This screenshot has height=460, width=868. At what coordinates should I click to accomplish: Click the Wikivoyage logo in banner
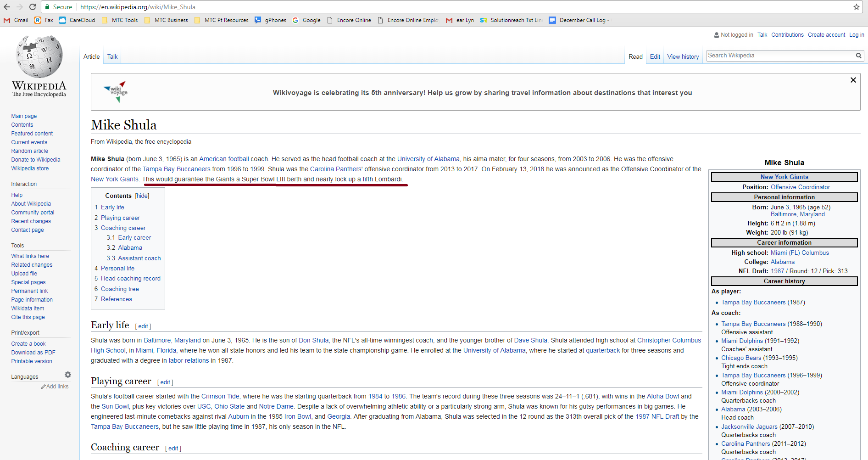point(116,92)
